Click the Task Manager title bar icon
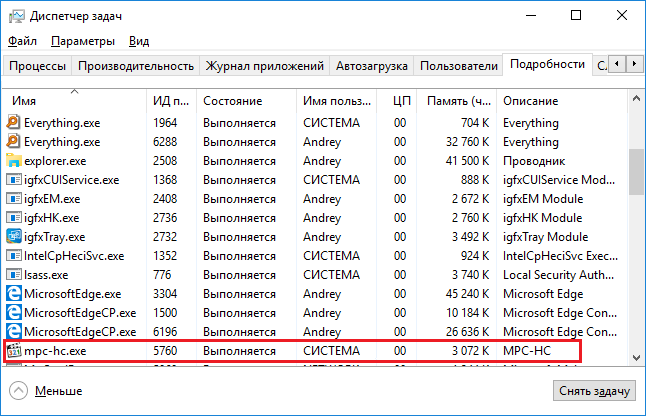The height and width of the screenshot is (416, 646). coord(15,16)
